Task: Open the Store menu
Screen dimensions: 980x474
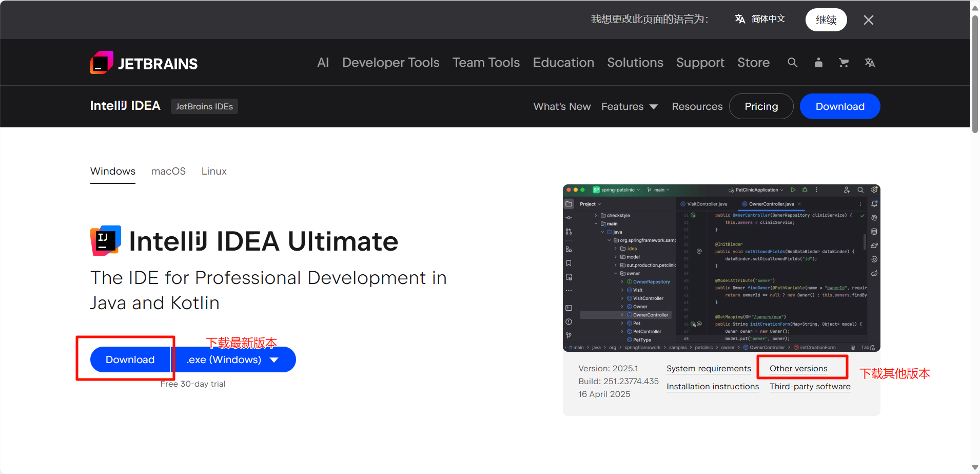Action: (753, 63)
